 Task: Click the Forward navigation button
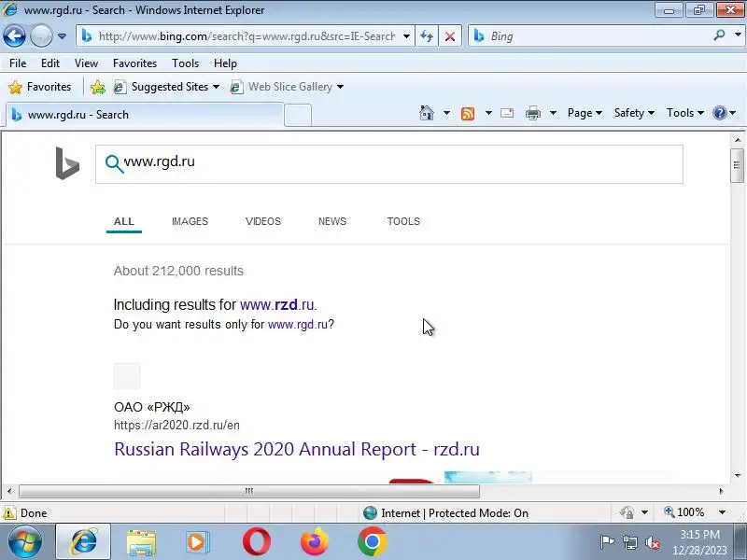point(41,35)
